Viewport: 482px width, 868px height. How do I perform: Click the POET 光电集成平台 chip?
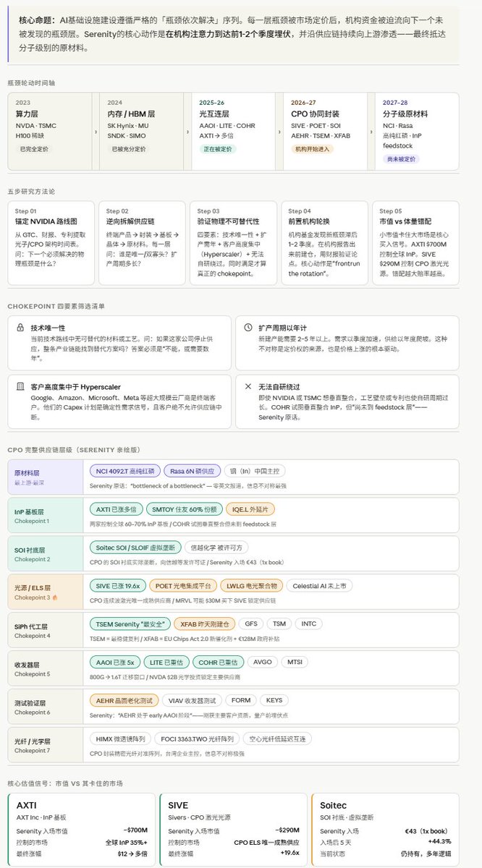183,586
